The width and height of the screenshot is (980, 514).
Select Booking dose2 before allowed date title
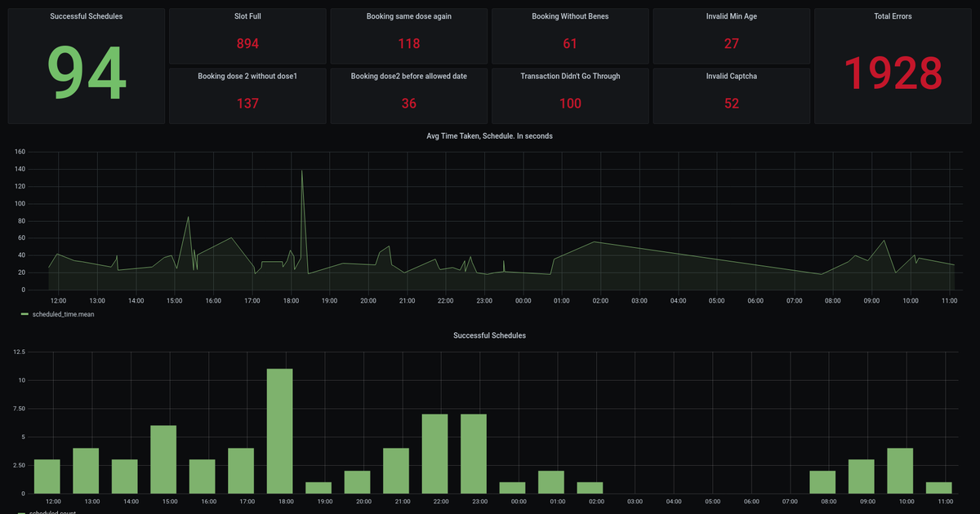(x=409, y=76)
